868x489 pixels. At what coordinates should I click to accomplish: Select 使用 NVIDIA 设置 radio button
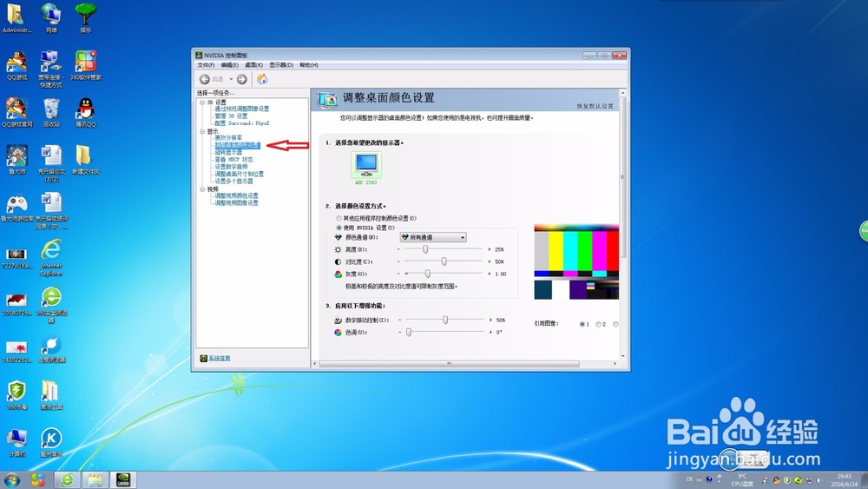339,228
